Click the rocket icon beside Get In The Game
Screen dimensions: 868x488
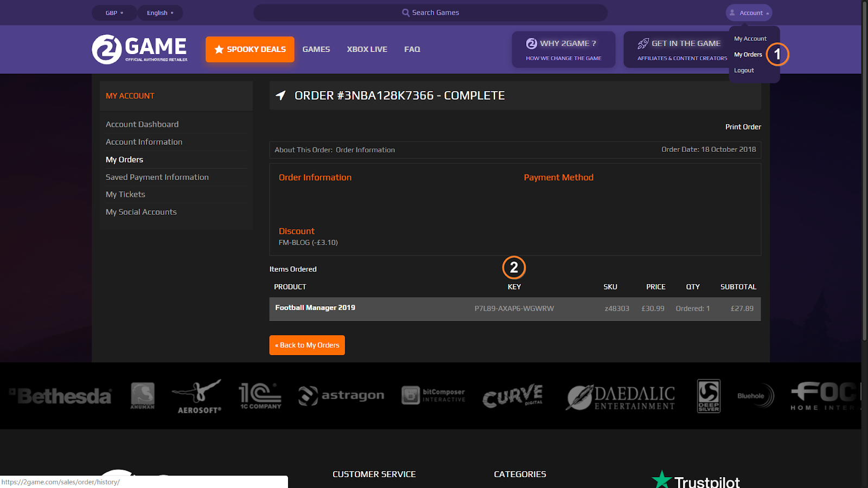[643, 43]
